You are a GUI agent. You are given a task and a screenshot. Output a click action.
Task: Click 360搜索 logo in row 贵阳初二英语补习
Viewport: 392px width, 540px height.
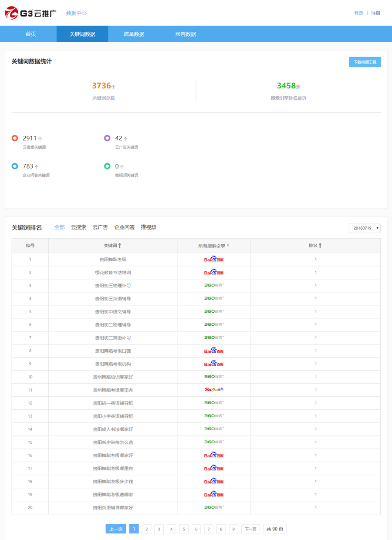point(214,337)
